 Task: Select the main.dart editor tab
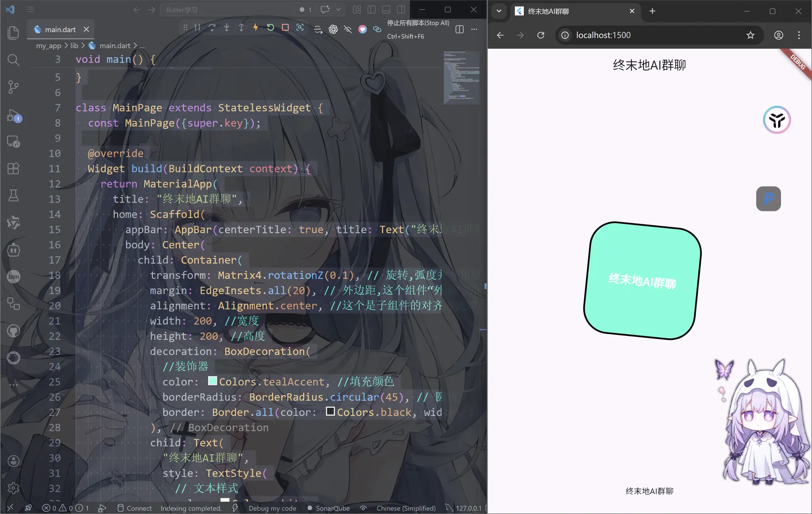(x=60, y=29)
